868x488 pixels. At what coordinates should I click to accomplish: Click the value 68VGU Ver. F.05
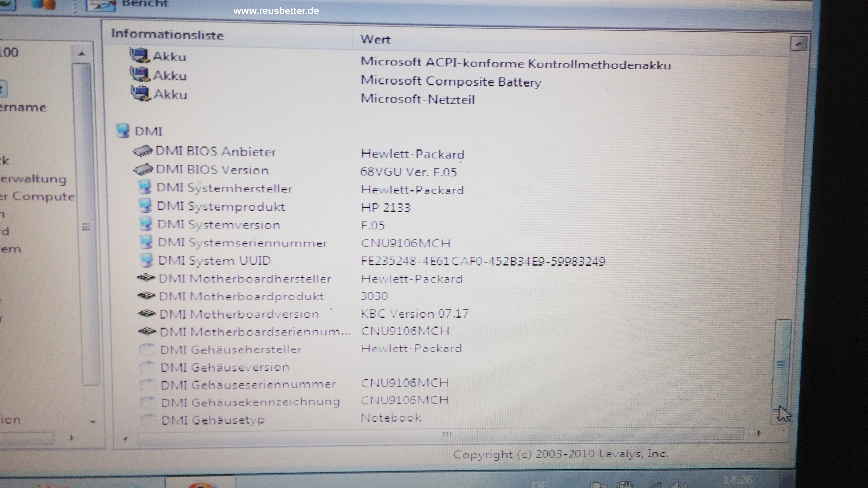[408, 172]
